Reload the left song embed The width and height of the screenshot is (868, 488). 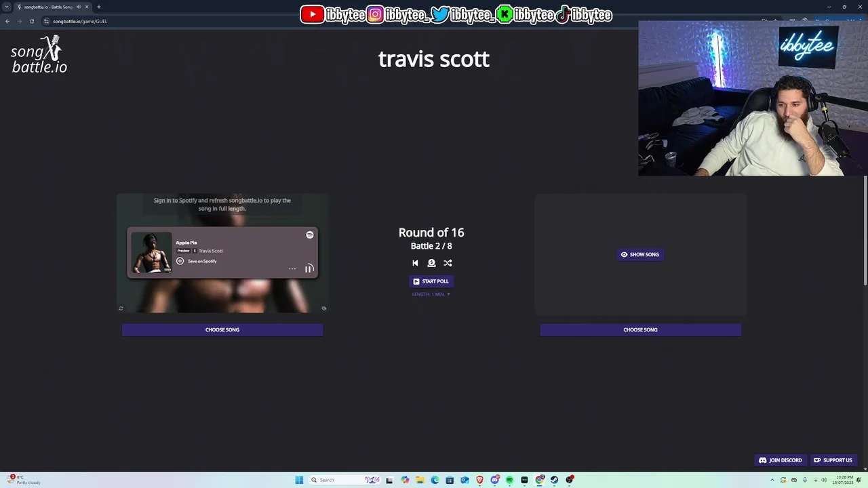121,308
